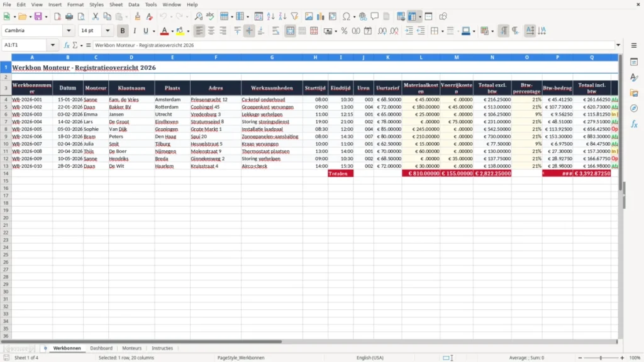Click the Name Box field showing A1:T1
The image size is (644, 362).
(25, 45)
